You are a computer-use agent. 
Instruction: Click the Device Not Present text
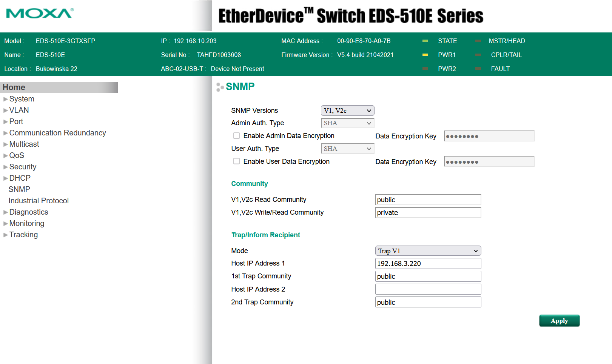[237, 69]
